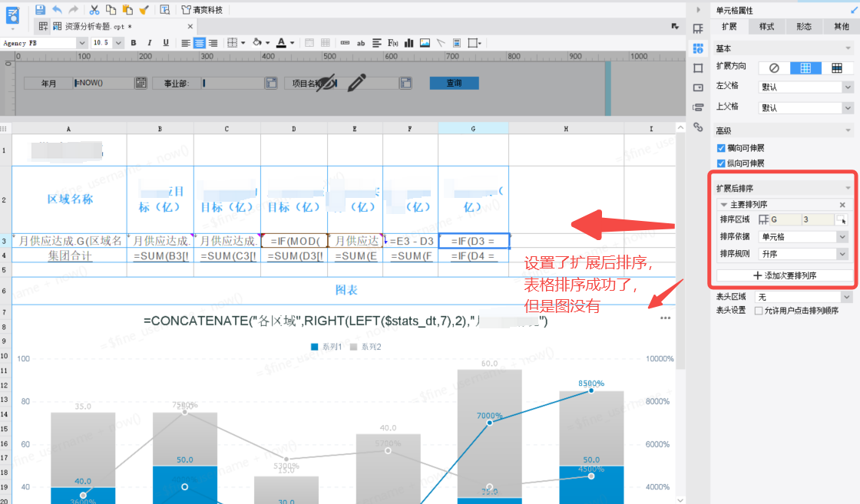
Task: Click the hide-parameter-pane eye-slash icon
Action: click(326, 83)
